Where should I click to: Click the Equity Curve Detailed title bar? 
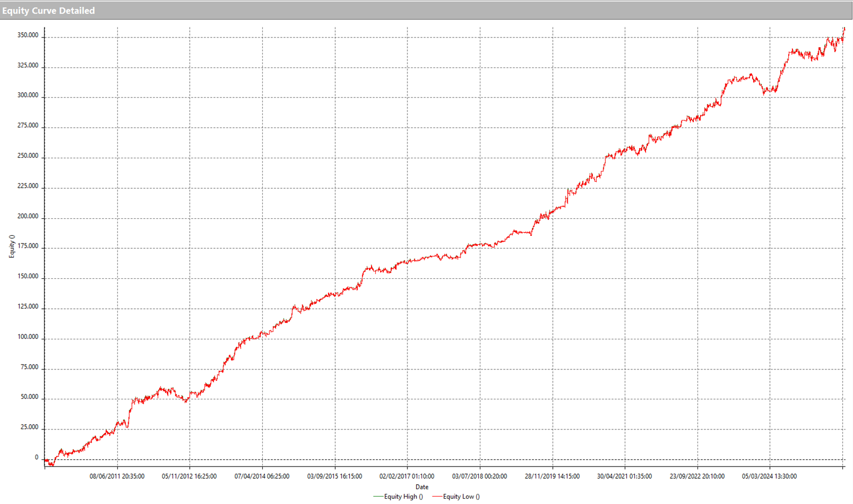point(48,11)
